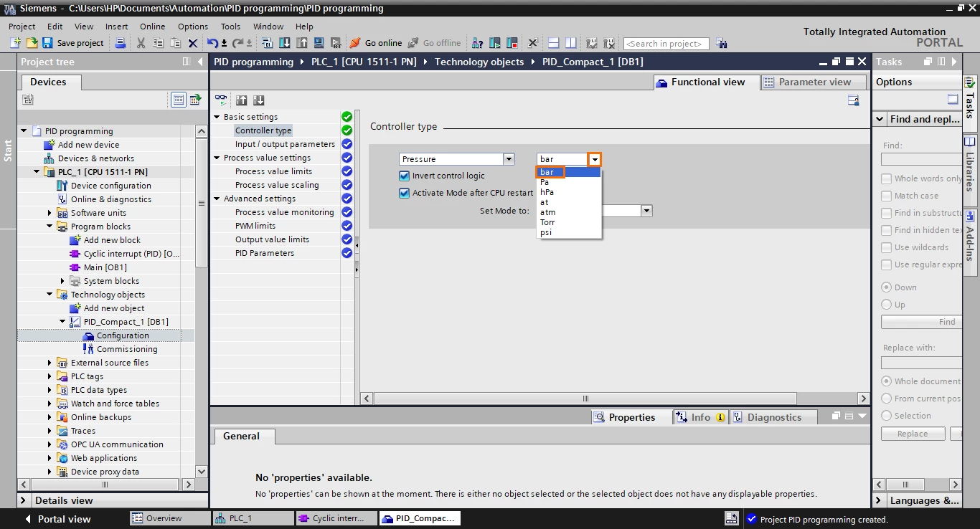Click the Undo arrow in toolbar
The image size is (980, 529).
pyautogui.click(x=212, y=43)
